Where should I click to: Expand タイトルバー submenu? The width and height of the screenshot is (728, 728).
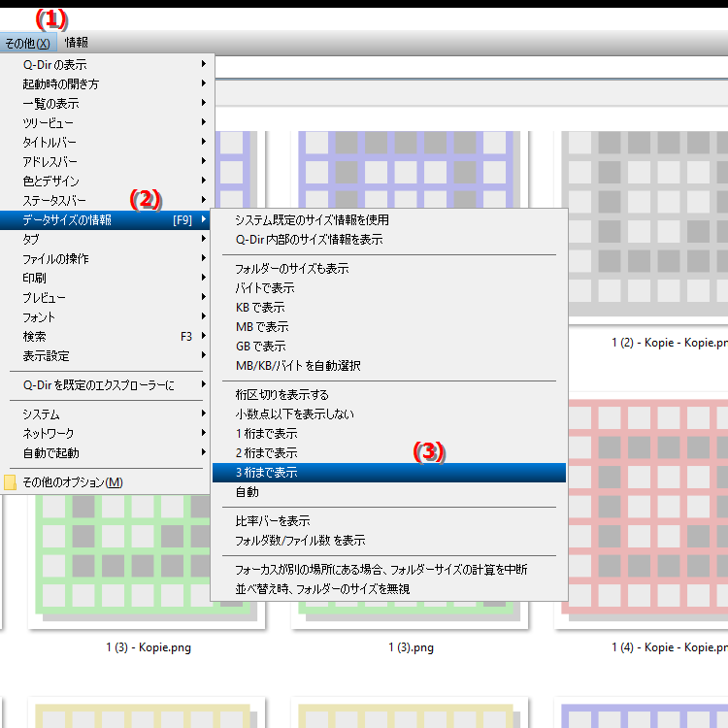pyautogui.click(x=107, y=142)
